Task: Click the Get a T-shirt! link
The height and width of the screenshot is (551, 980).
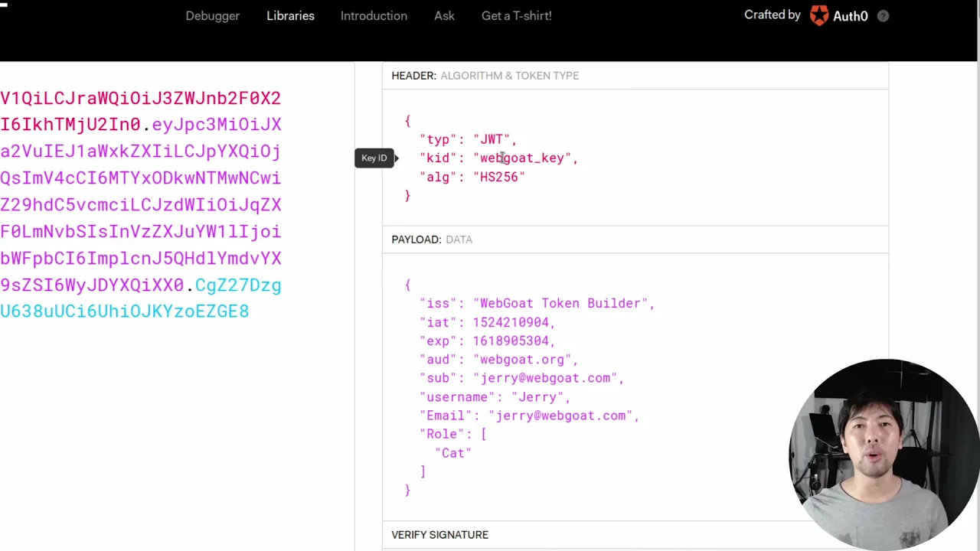Action: tap(516, 15)
